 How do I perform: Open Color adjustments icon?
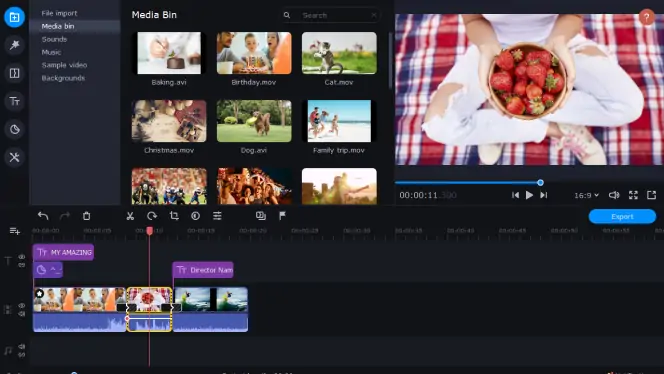click(x=195, y=216)
